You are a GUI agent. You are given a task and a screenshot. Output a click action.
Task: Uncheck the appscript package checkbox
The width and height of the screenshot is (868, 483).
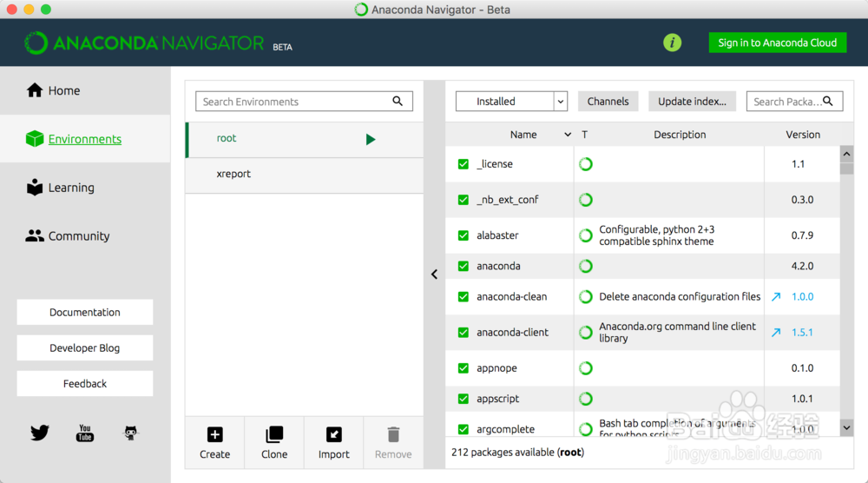464,399
